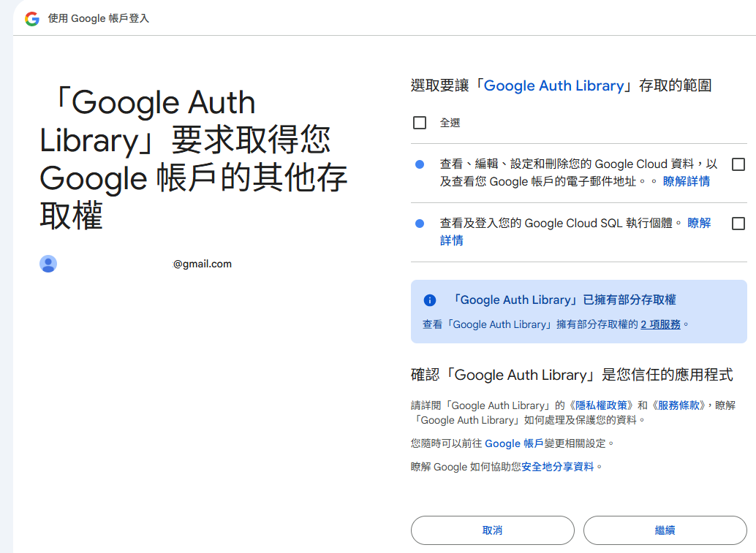Viewport: 756px width, 553px height.
Task: Open the 安全地分享資料 link
Action: coord(557,467)
